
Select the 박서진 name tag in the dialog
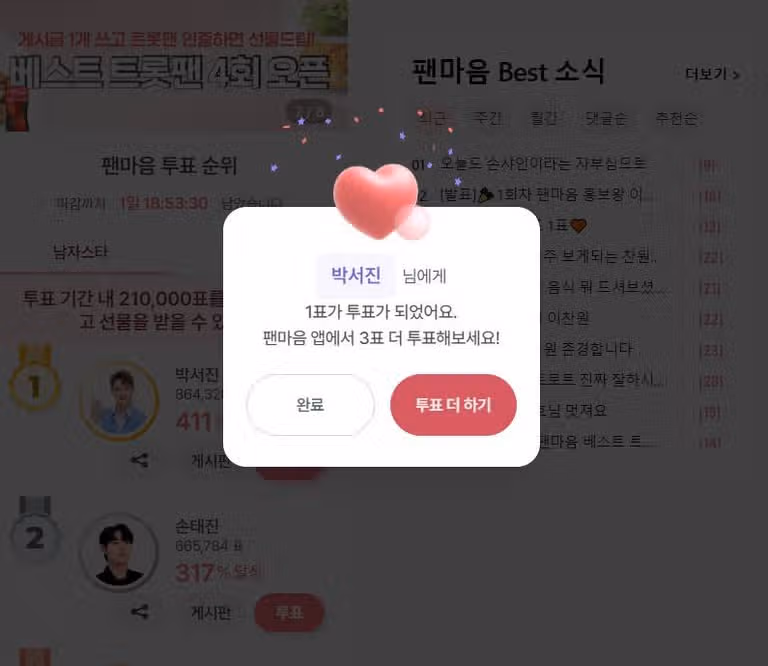click(x=356, y=276)
